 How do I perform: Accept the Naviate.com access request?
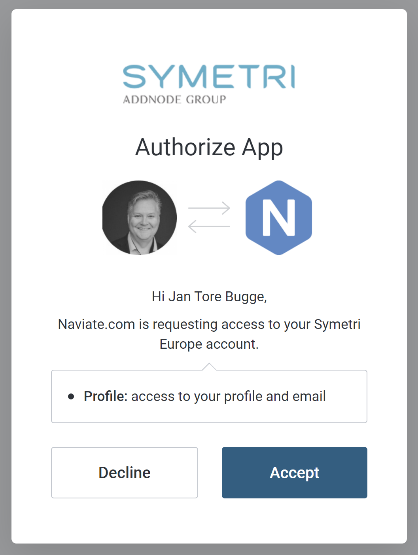click(294, 473)
